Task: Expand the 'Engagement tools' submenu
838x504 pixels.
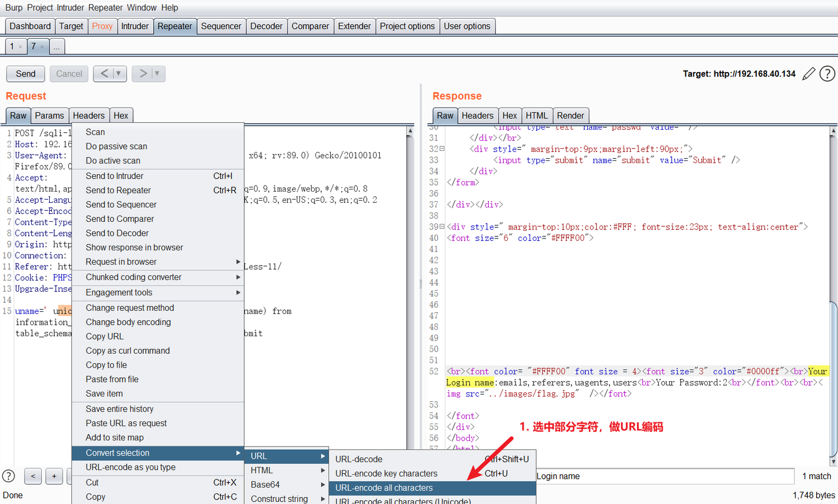Action: (x=158, y=293)
